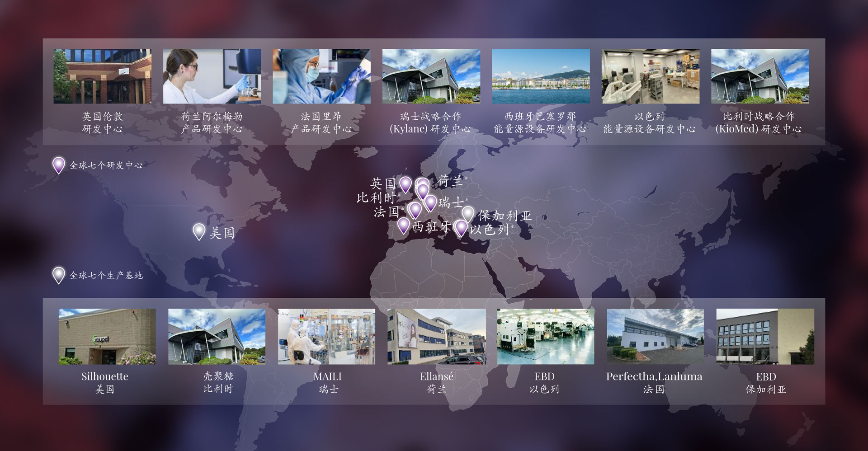Click the 瑞士战略合作 (Kylane) 研发中心 caption
This screenshot has height=451, width=868.
point(430,122)
